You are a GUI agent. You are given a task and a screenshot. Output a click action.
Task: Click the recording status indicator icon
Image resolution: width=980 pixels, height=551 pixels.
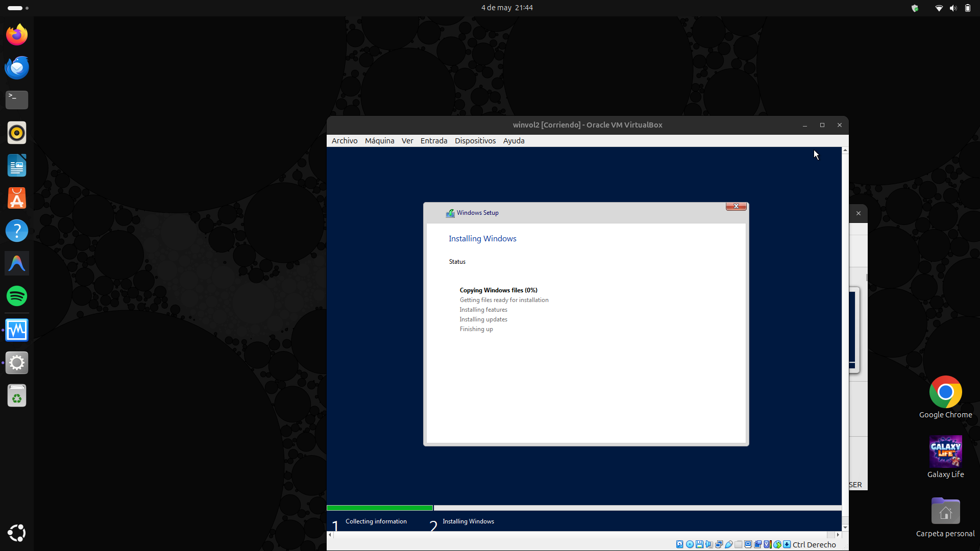(757, 544)
